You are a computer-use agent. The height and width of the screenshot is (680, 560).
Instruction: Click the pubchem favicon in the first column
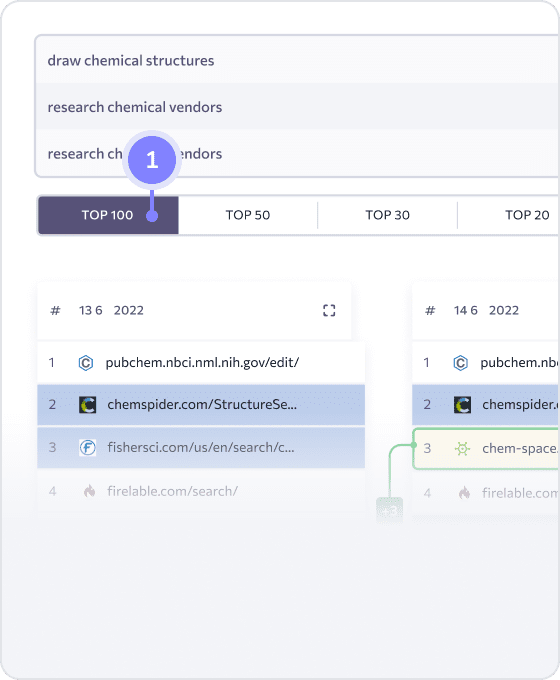coord(86,363)
